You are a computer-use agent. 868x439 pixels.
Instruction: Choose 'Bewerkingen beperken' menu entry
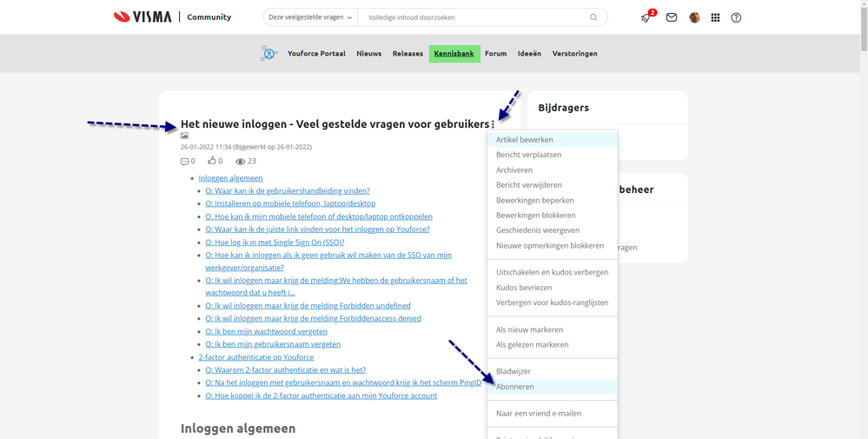(553, 201)
